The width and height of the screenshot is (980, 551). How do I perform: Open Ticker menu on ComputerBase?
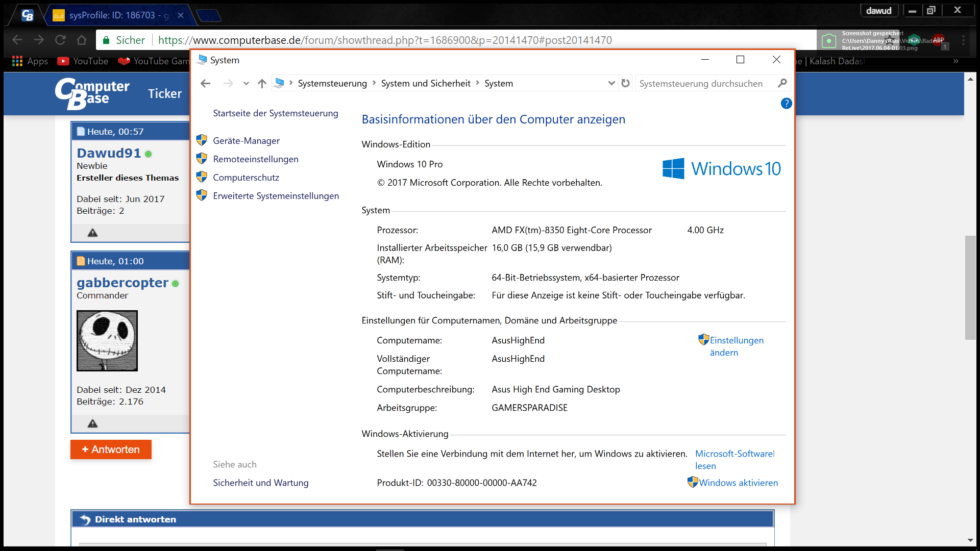pyautogui.click(x=165, y=93)
